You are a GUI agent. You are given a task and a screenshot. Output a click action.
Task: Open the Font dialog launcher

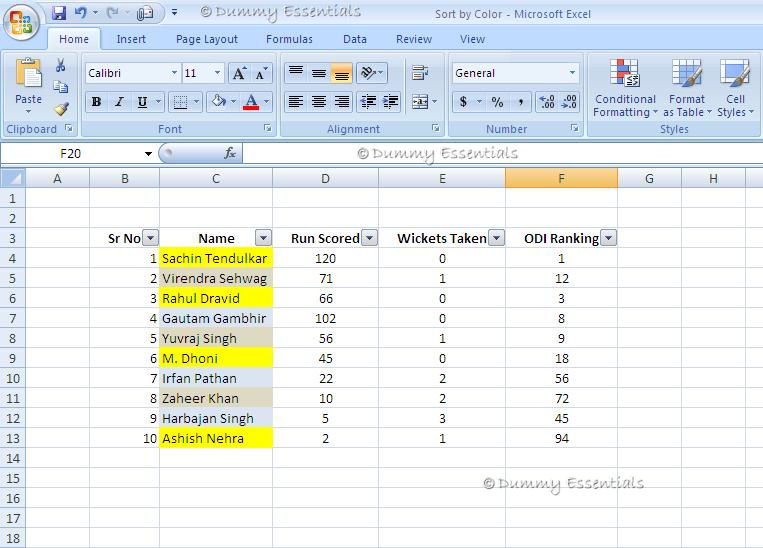pos(268,128)
